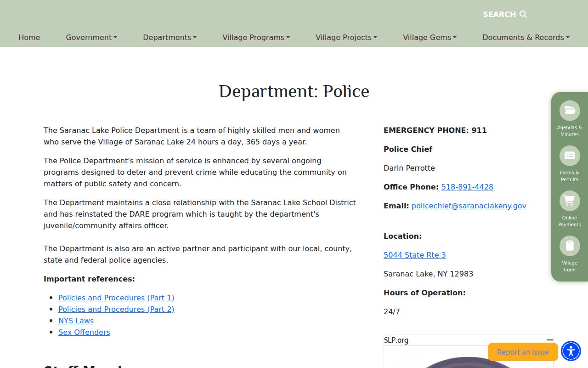Open the Village Code clipboard icon
The image size is (588, 368).
[x=570, y=246]
